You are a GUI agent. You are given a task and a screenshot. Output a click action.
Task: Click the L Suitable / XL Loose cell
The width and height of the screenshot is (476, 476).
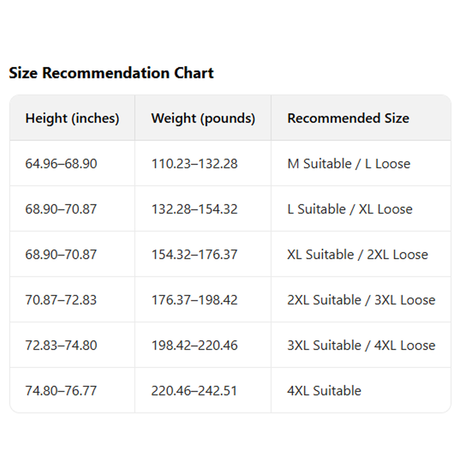[x=350, y=209]
